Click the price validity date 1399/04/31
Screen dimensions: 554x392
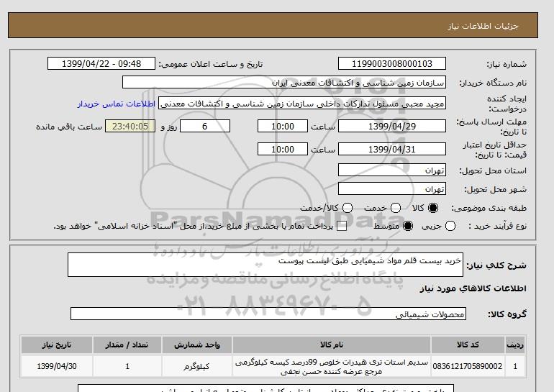pyautogui.click(x=392, y=149)
